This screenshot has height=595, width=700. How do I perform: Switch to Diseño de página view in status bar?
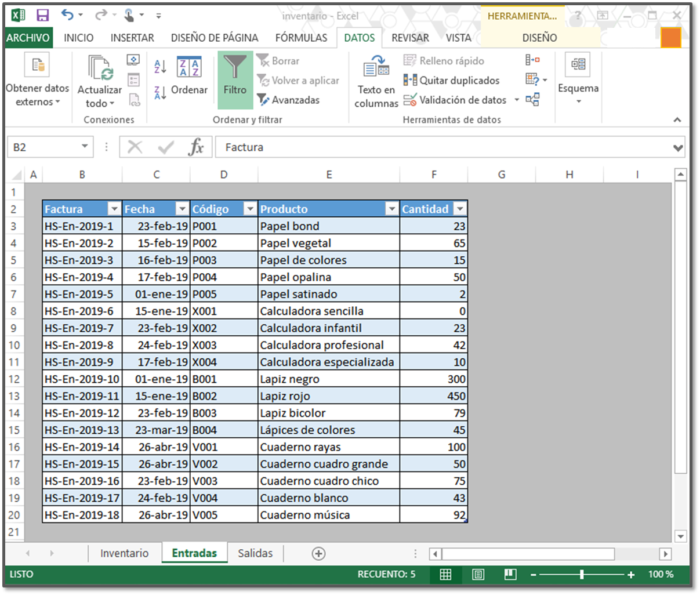coord(477,575)
